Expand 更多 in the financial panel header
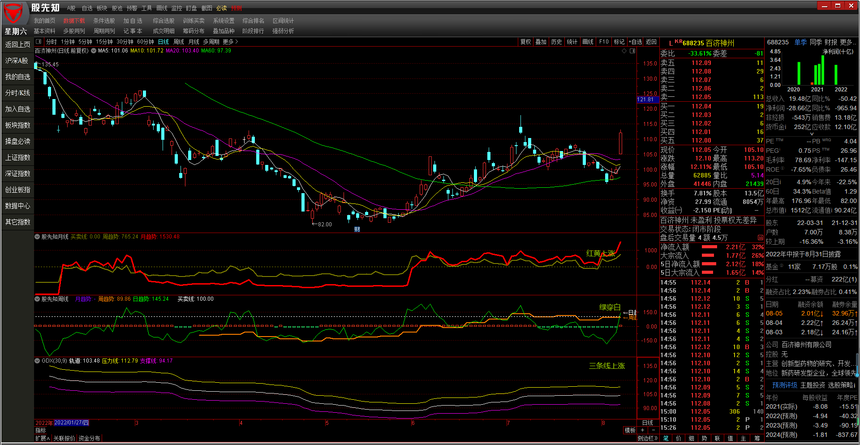Screen dimensions: 860x445 [848, 42]
